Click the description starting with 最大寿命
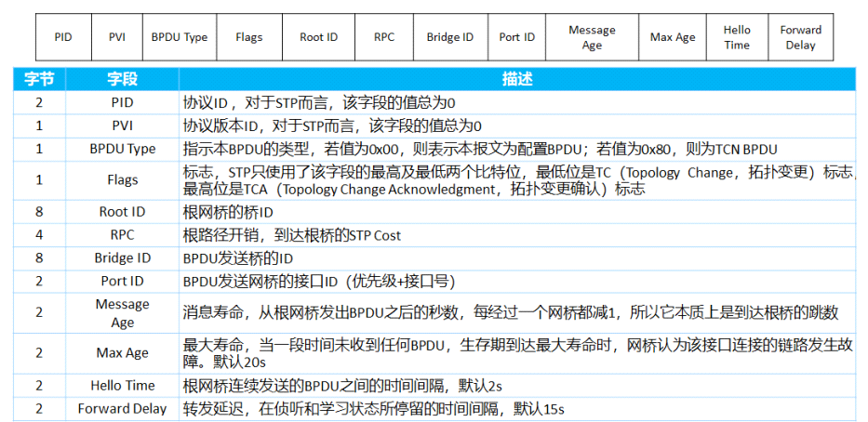Viewport: 868px width, 422px height. (518, 353)
